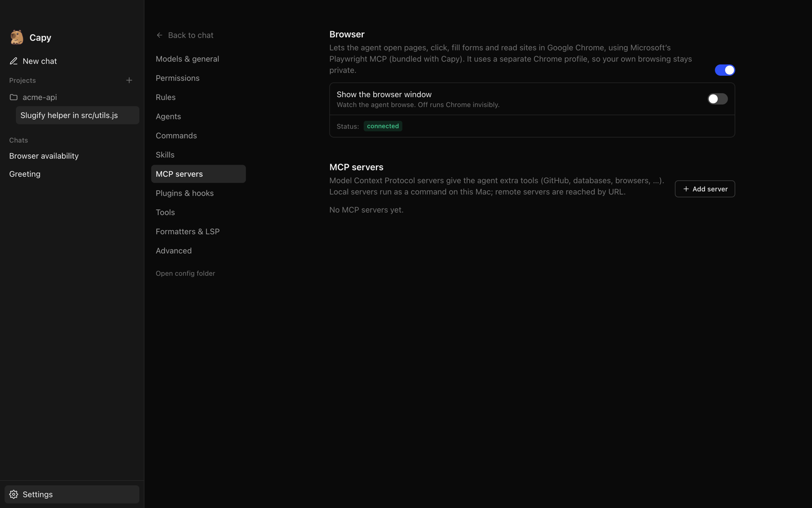Switch to the Skills settings section
This screenshot has height=508, width=812.
(198, 155)
